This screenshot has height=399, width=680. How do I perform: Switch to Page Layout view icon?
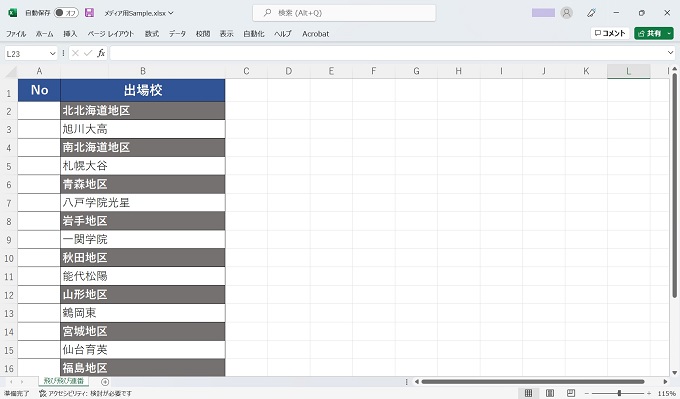[x=549, y=393]
